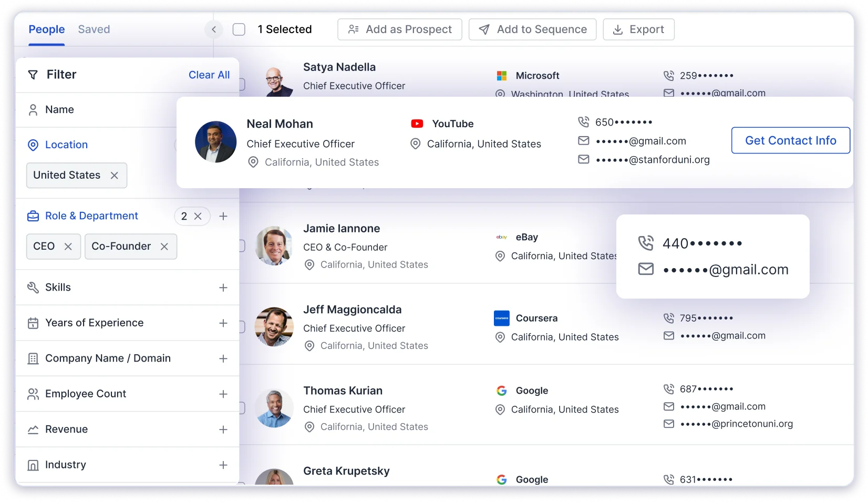This screenshot has width=868, height=502.
Task: Toggle the select-all checkbox next to 1 Selected
Action: click(239, 29)
